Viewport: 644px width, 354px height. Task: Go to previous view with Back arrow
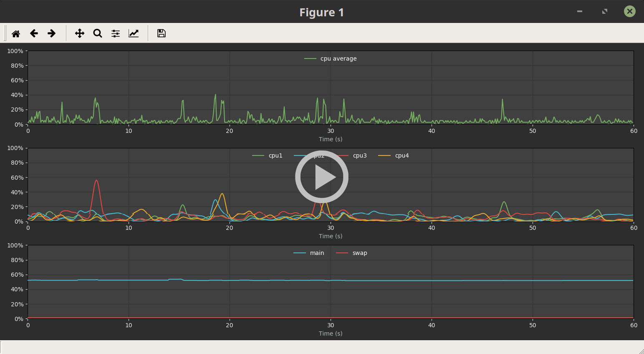pyautogui.click(x=34, y=33)
